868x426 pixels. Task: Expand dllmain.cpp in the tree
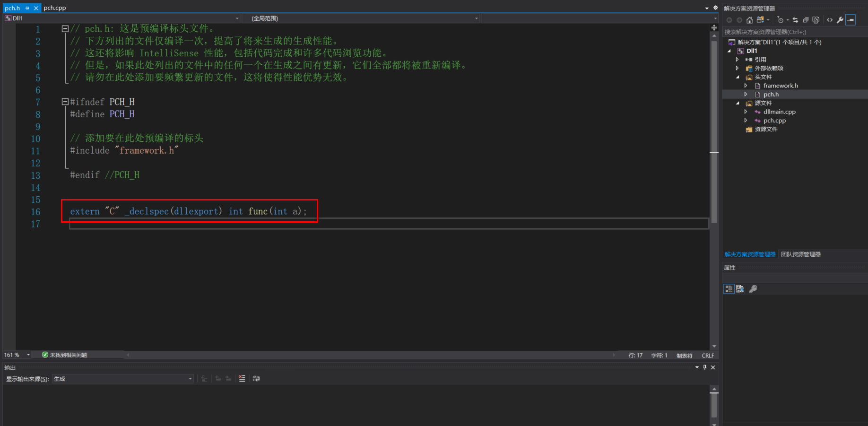click(x=746, y=112)
